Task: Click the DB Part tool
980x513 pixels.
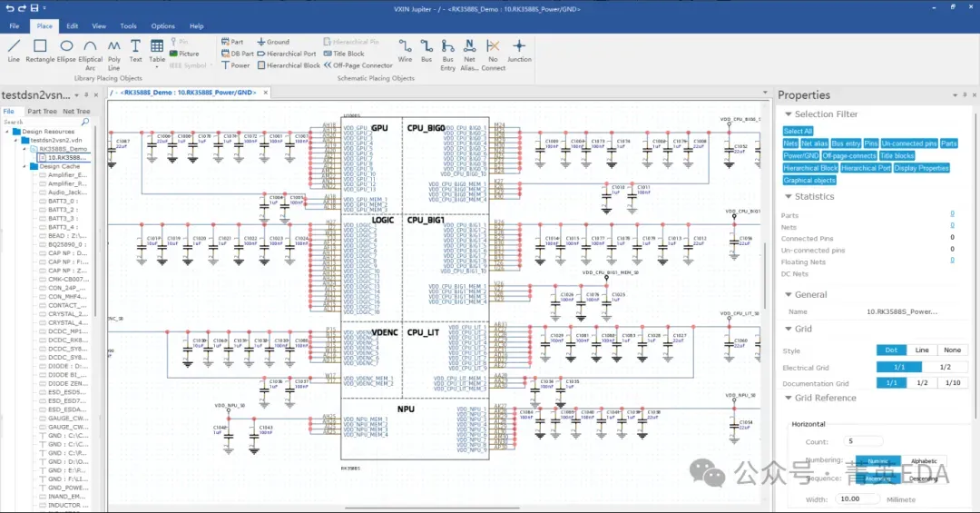Action: coord(238,54)
